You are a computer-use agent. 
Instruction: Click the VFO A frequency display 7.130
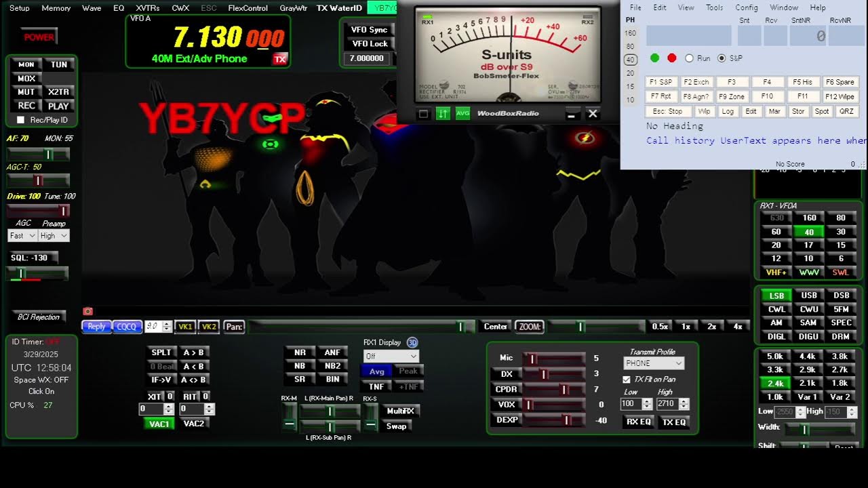point(229,37)
